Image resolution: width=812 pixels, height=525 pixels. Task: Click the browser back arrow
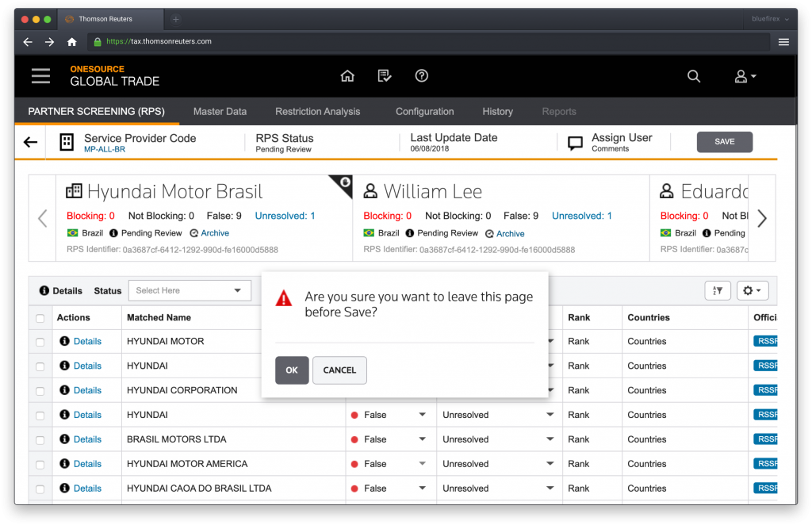(x=28, y=42)
